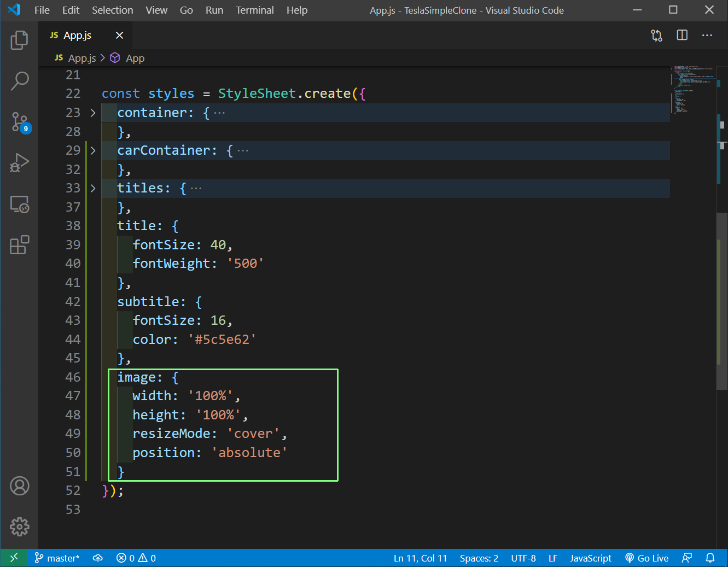Open the Help menu

click(297, 10)
